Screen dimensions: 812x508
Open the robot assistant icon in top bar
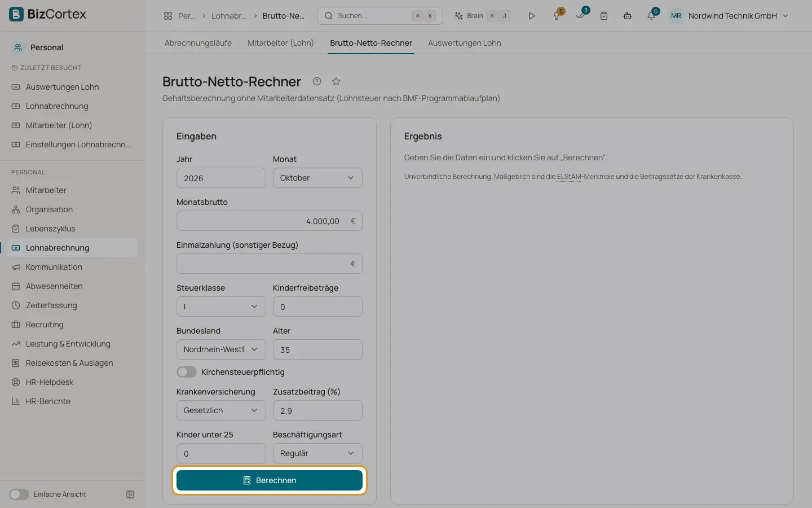coord(627,16)
